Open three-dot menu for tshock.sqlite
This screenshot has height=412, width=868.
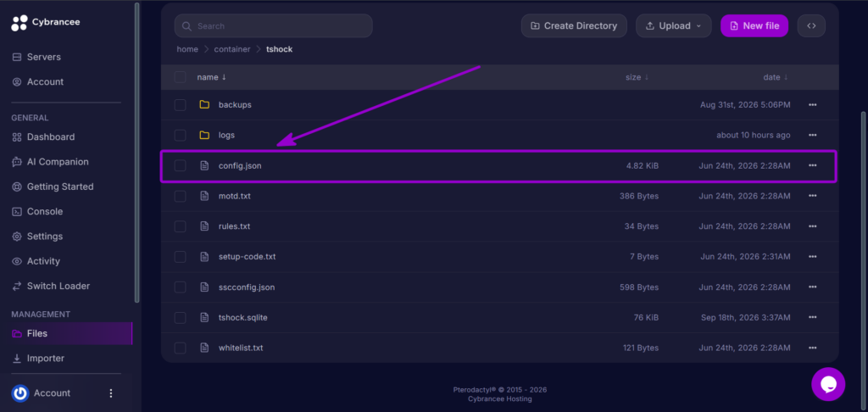[x=812, y=317]
